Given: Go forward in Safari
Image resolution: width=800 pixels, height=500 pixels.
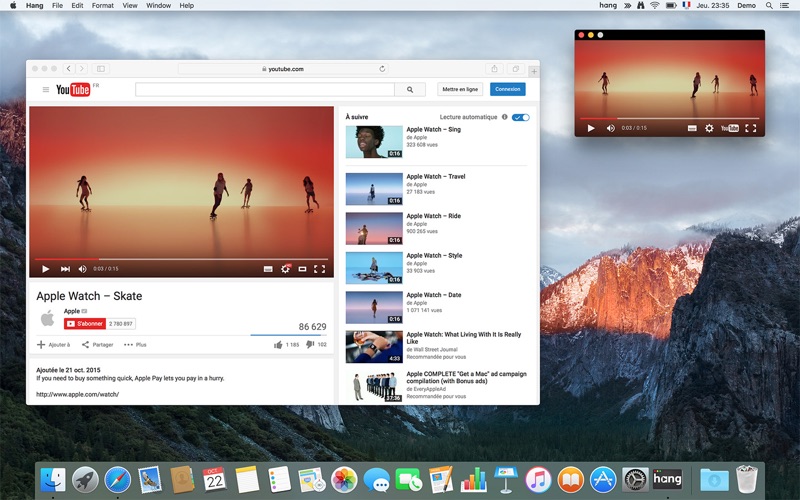Looking at the screenshot, I should [82, 68].
